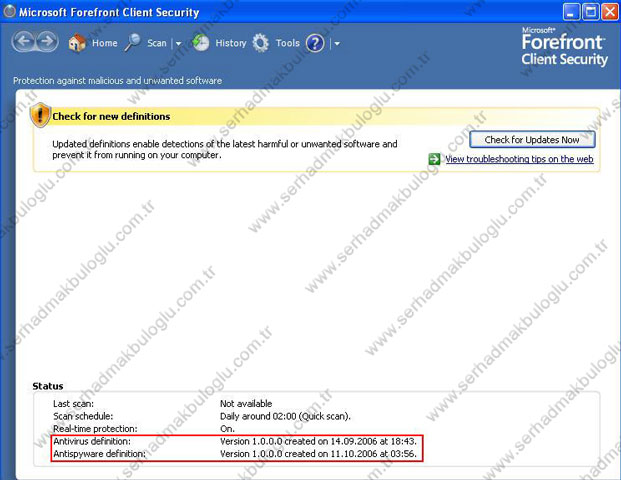Click the History clock icon
This screenshot has width=621, height=480.
[201, 43]
